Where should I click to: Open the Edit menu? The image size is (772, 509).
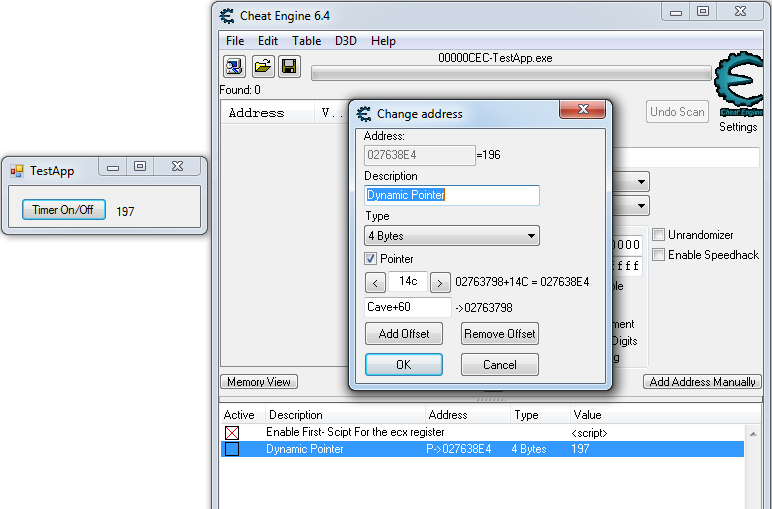coord(268,41)
